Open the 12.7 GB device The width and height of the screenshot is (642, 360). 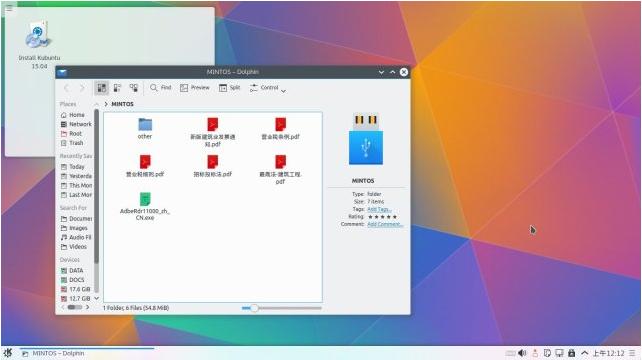click(x=76, y=299)
